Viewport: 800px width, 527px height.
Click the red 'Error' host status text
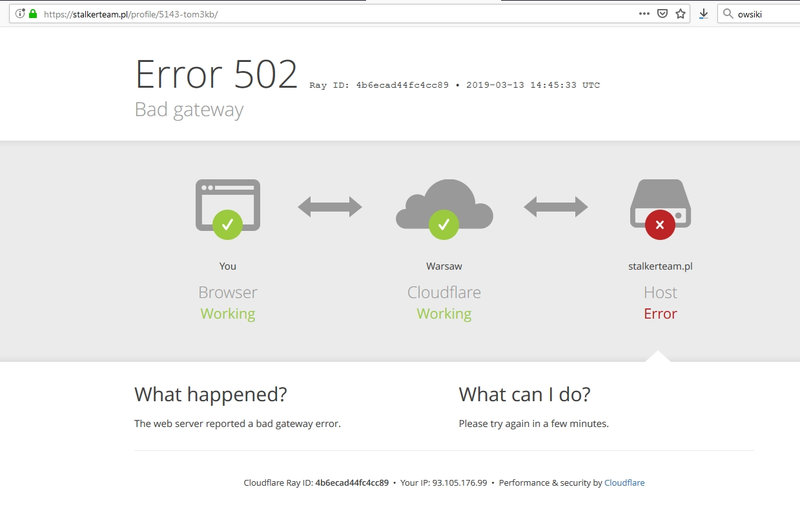(660, 314)
